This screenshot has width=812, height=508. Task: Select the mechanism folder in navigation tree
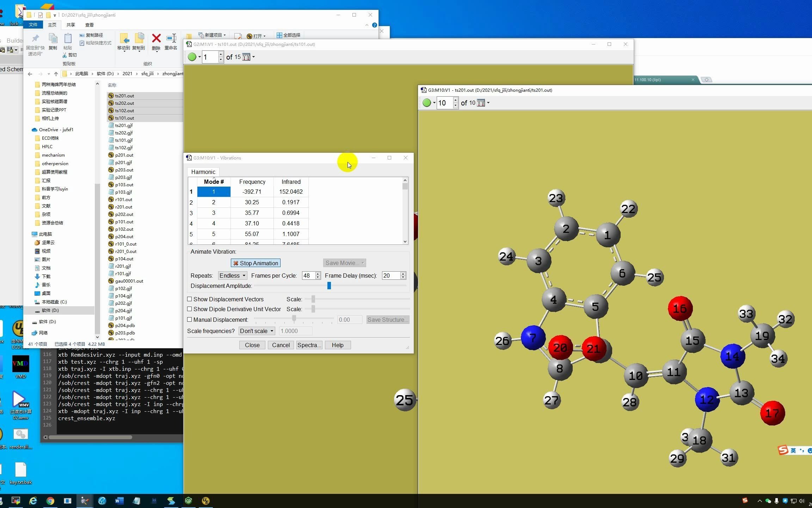point(53,155)
